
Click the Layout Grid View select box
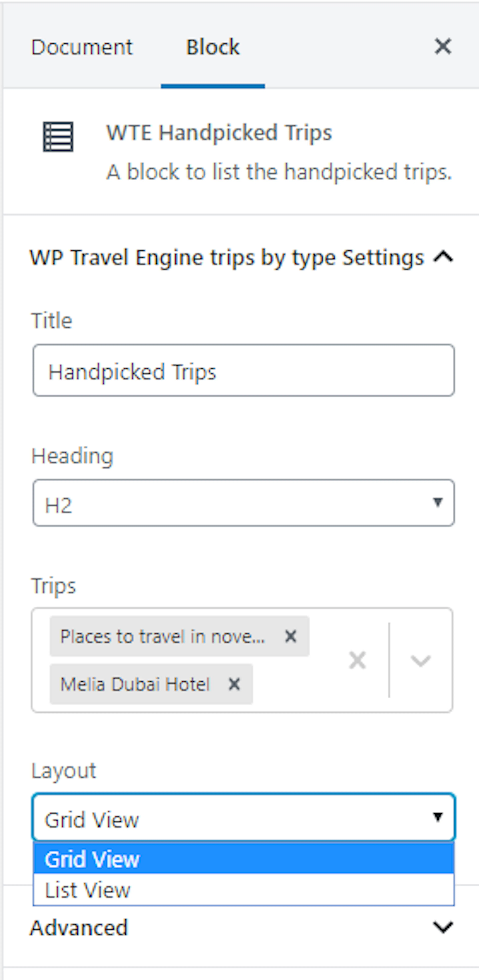click(243, 817)
